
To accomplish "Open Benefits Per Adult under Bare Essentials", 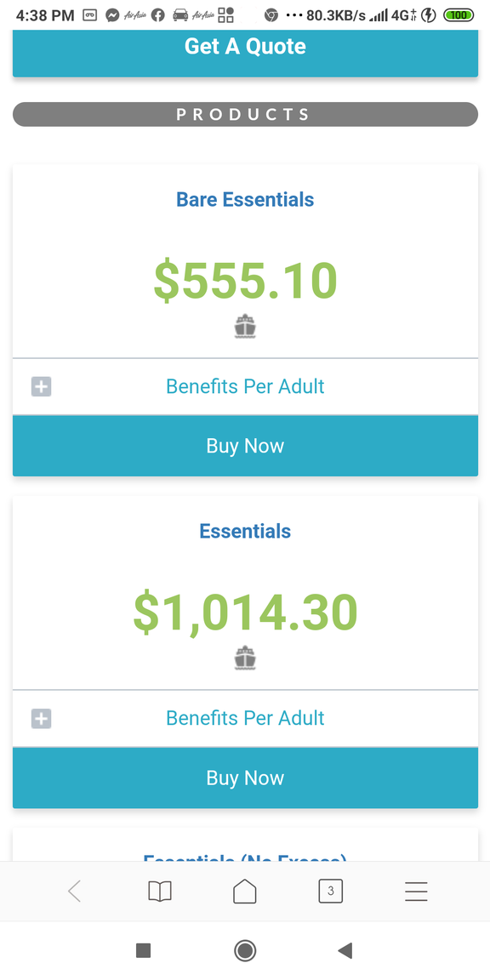I will [x=245, y=386].
